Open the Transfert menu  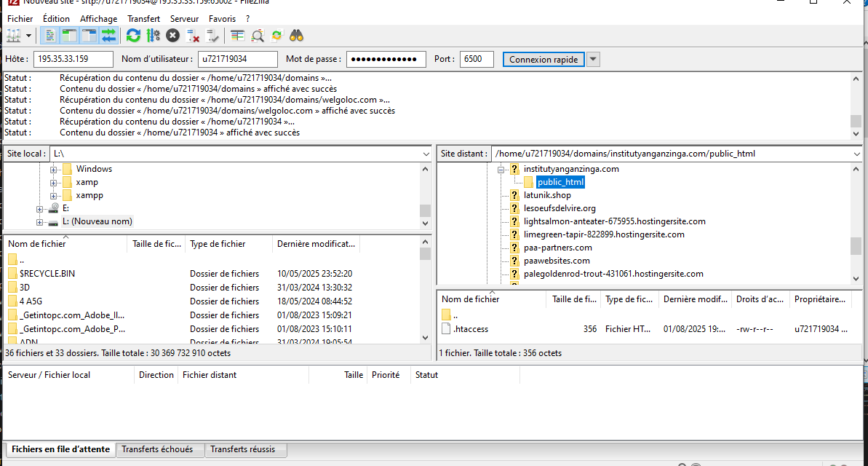(x=143, y=18)
